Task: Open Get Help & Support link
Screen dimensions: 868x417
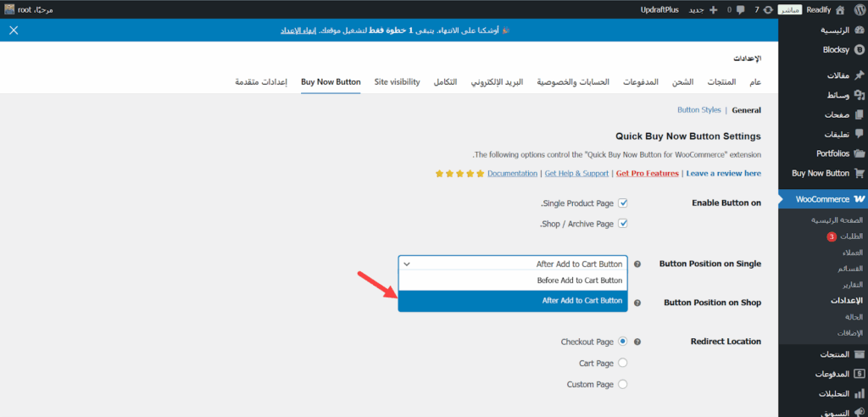Action: coord(576,174)
